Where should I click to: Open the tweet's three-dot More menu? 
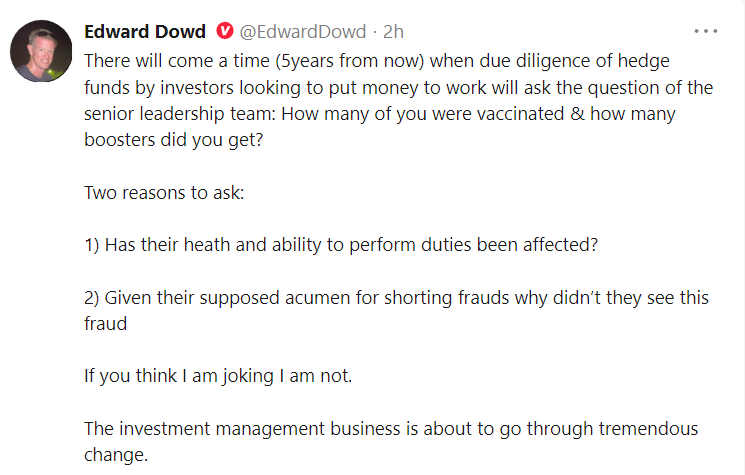coord(706,32)
